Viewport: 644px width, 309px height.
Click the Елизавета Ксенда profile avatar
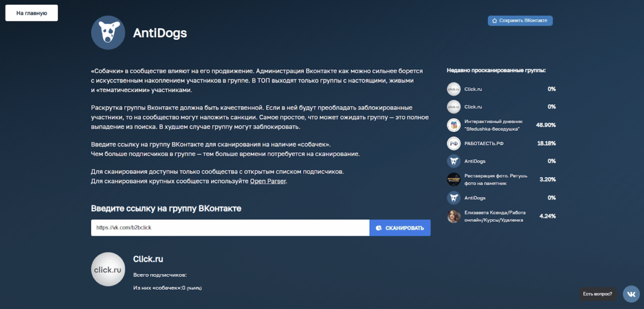(453, 216)
